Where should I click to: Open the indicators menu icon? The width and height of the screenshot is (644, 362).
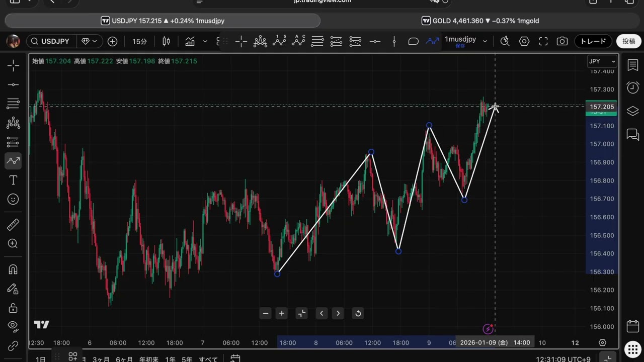(190, 41)
